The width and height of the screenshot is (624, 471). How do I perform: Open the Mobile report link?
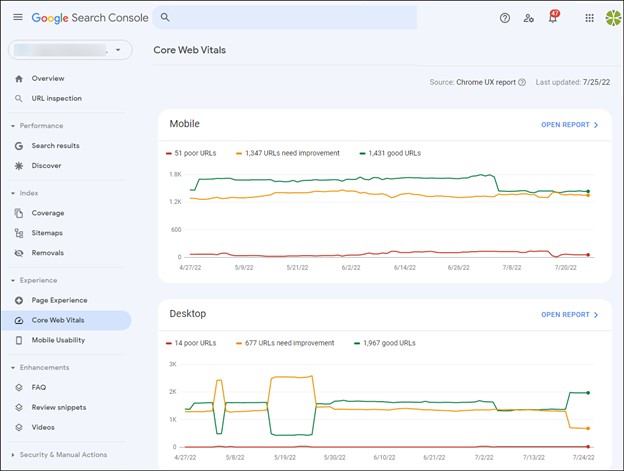tap(569, 125)
